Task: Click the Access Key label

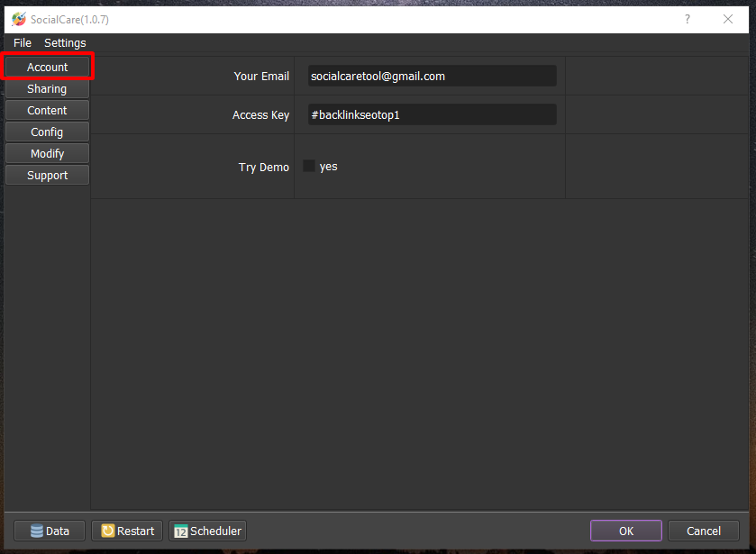Action: (x=260, y=115)
